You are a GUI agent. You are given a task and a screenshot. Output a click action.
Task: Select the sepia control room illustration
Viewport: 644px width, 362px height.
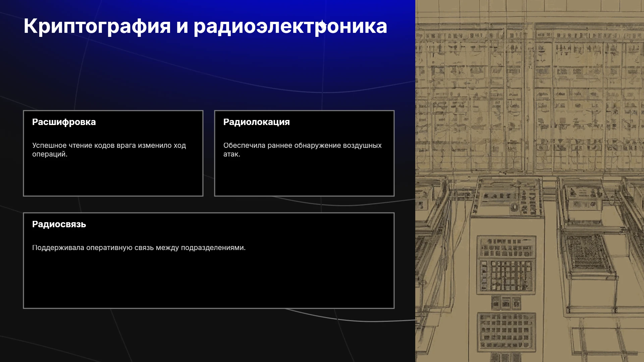coord(530,181)
